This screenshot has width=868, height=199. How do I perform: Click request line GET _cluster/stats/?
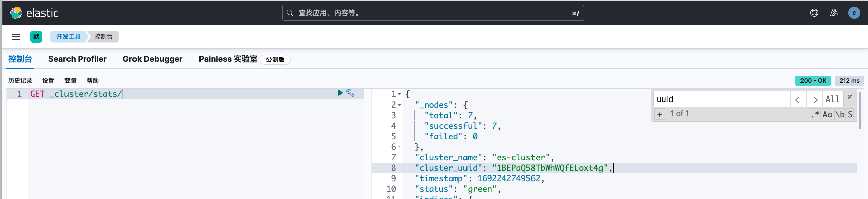coord(76,94)
